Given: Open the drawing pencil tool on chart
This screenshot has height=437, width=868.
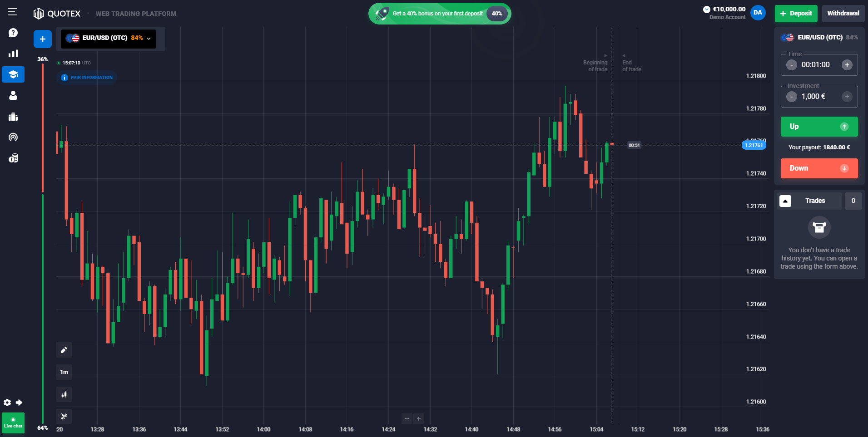Looking at the screenshot, I should click(64, 350).
